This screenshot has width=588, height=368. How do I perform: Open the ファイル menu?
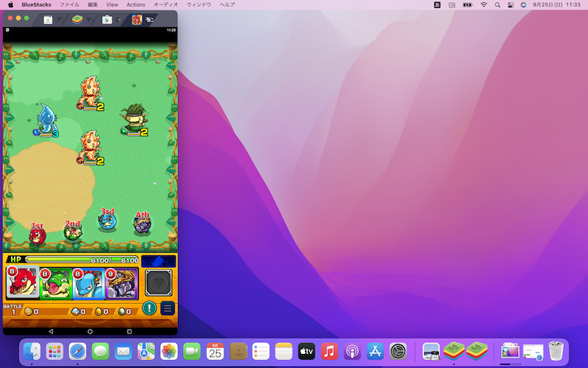tap(69, 4)
